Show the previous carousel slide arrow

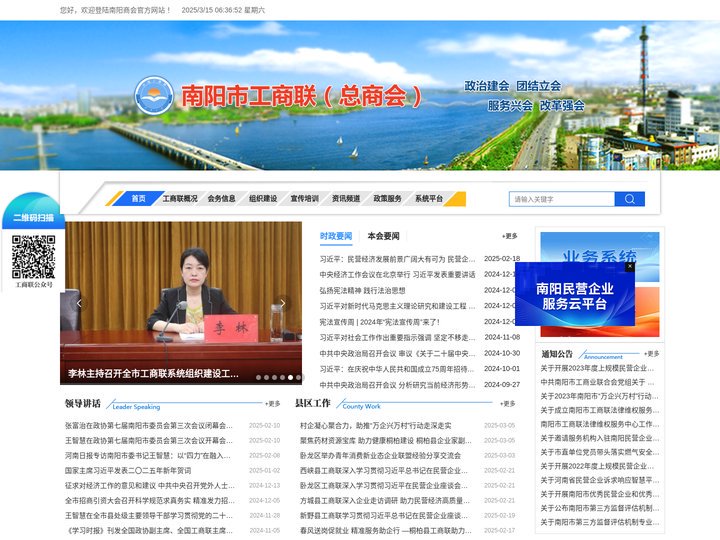(79, 303)
